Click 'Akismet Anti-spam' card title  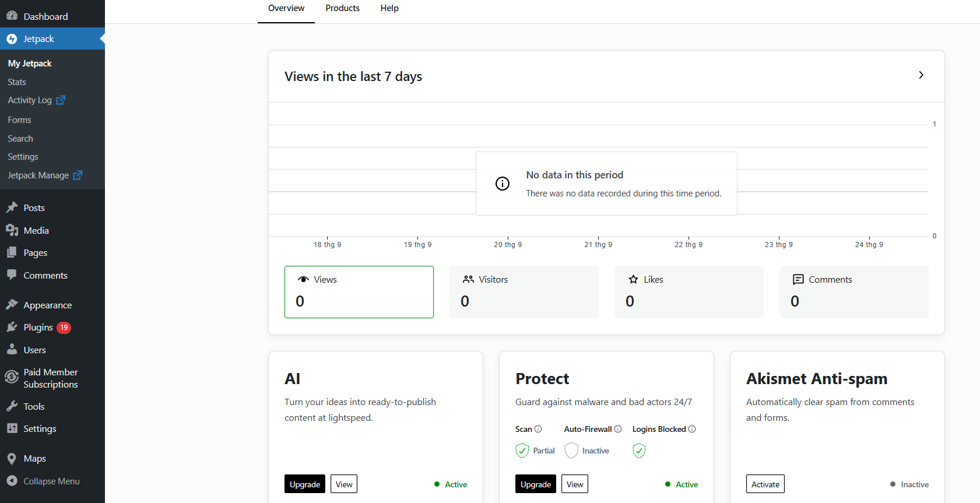click(817, 379)
